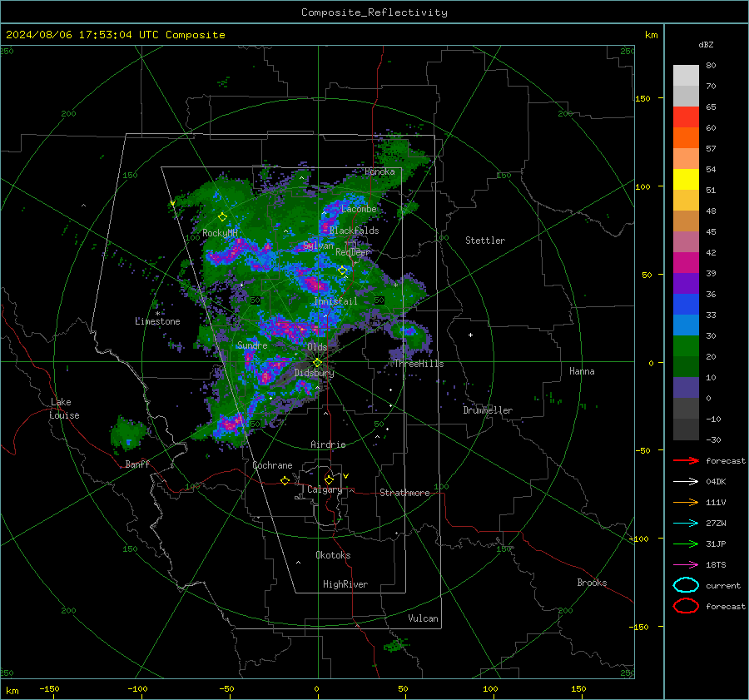This screenshot has width=749, height=700.
Task: Click the 18TS legend label
Action: click(716, 565)
